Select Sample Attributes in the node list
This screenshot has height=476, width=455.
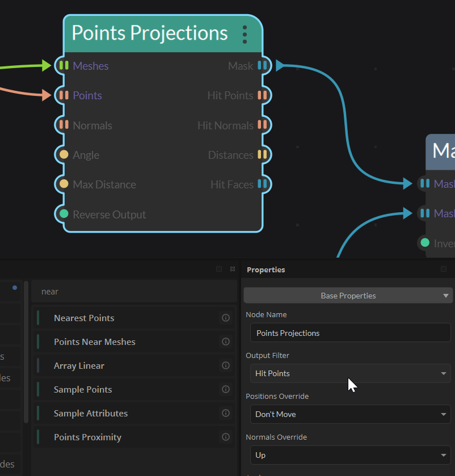[134, 413]
